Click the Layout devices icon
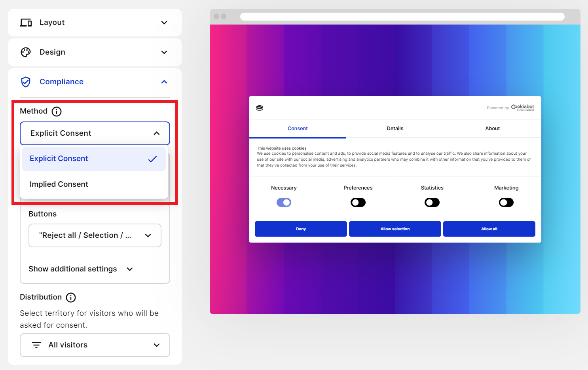This screenshot has width=588, height=370. coord(26,23)
